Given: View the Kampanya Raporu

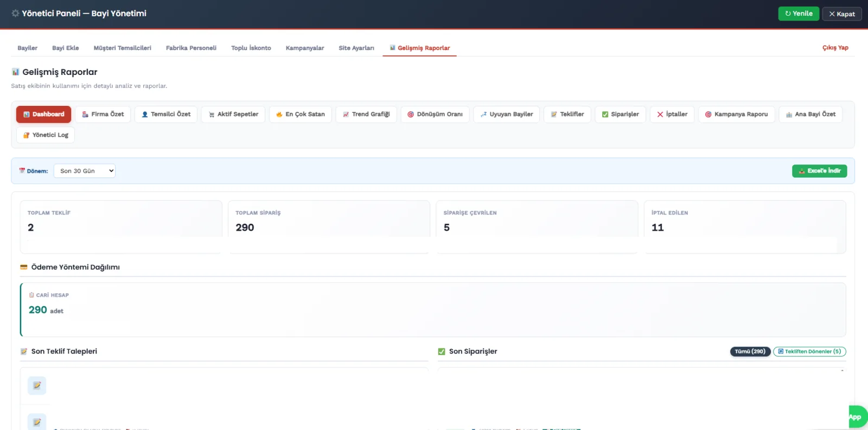Looking at the screenshot, I should (737, 114).
